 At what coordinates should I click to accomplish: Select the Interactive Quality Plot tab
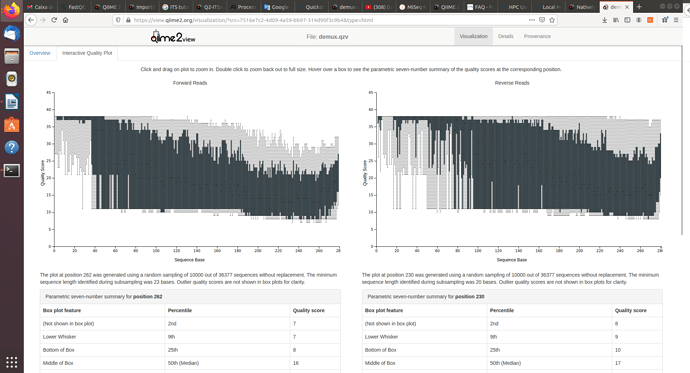point(87,53)
